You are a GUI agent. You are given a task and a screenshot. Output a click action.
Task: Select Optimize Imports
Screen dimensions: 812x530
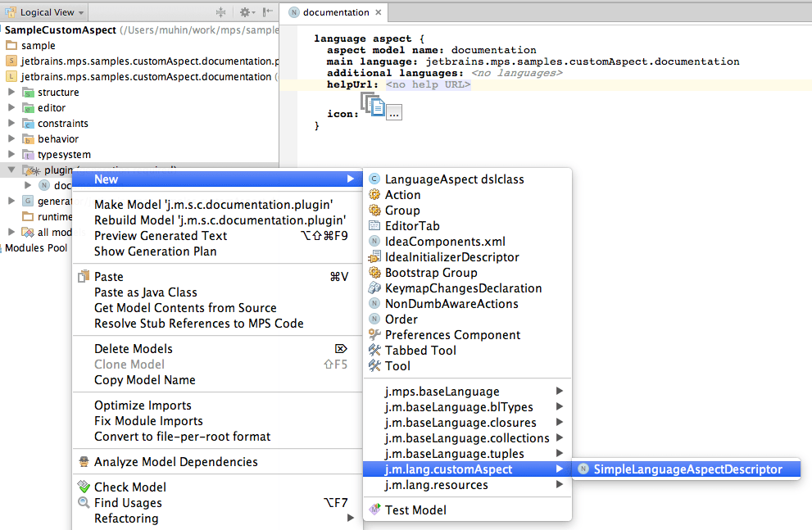coord(217,405)
